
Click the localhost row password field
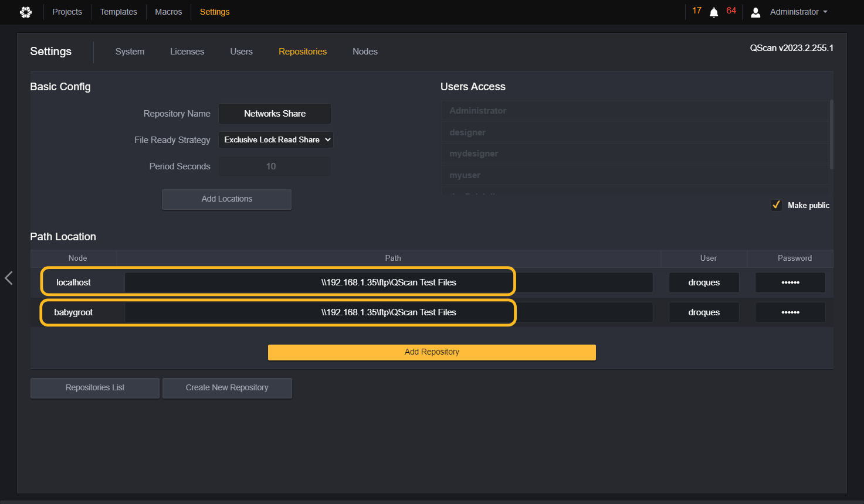coord(790,282)
